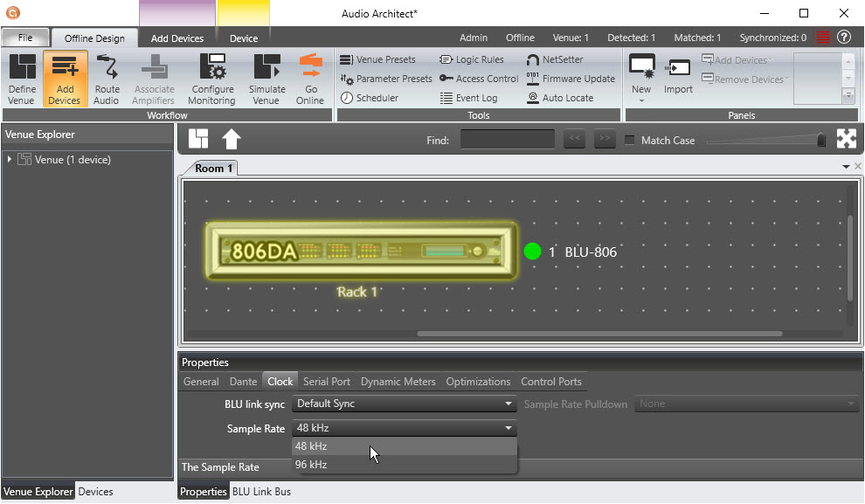Click the Import panel button
The image size is (865, 504).
[x=678, y=78]
